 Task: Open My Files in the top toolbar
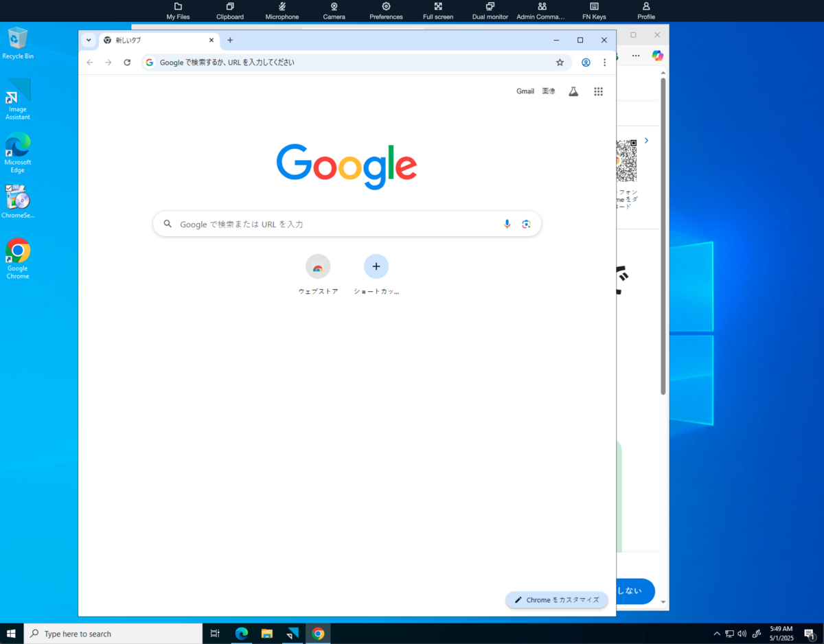point(178,10)
